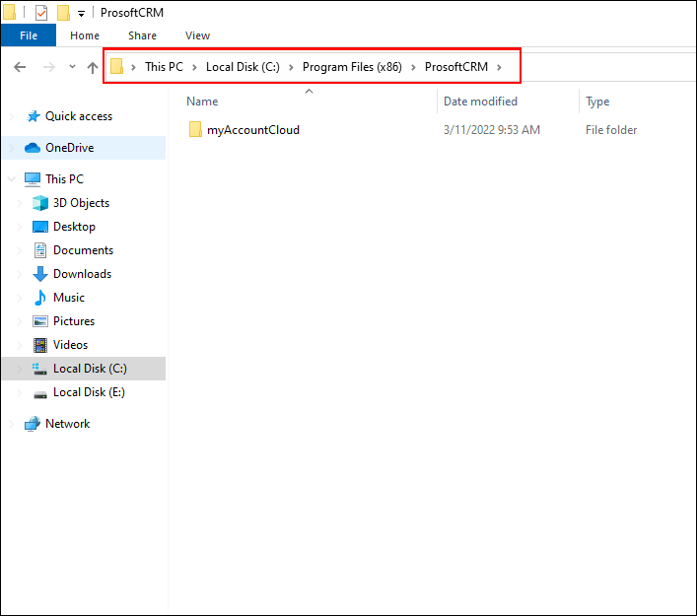Select the Quick access star icon
This screenshot has height=616, width=697.
33,116
